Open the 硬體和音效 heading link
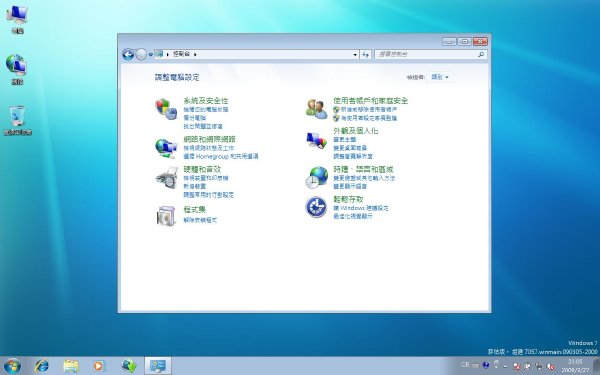The height and width of the screenshot is (375, 600). 202,169
